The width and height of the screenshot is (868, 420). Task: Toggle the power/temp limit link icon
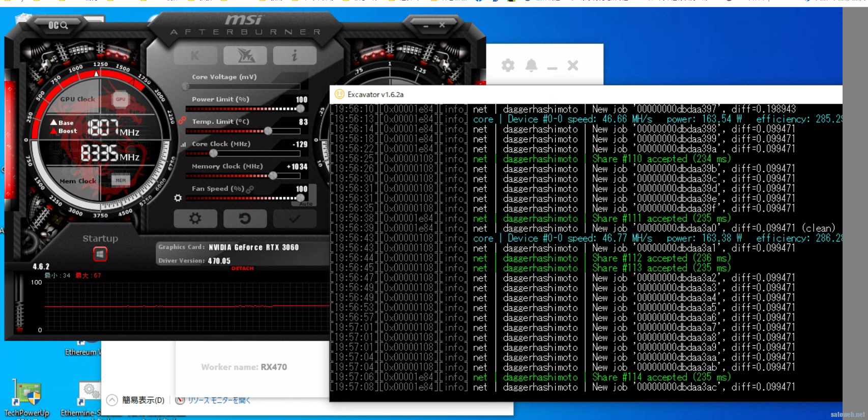pos(182,121)
